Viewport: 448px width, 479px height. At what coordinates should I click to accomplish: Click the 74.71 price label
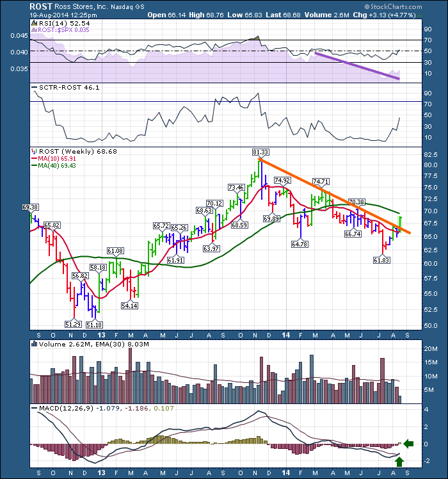point(321,181)
